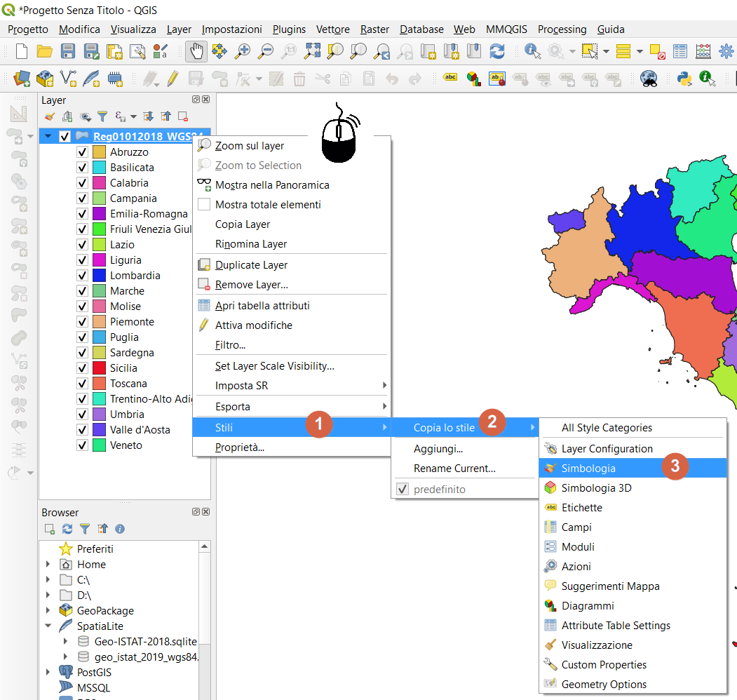737x700 pixels.
Task: Open the Python console icon
Action: click(684, 79)
